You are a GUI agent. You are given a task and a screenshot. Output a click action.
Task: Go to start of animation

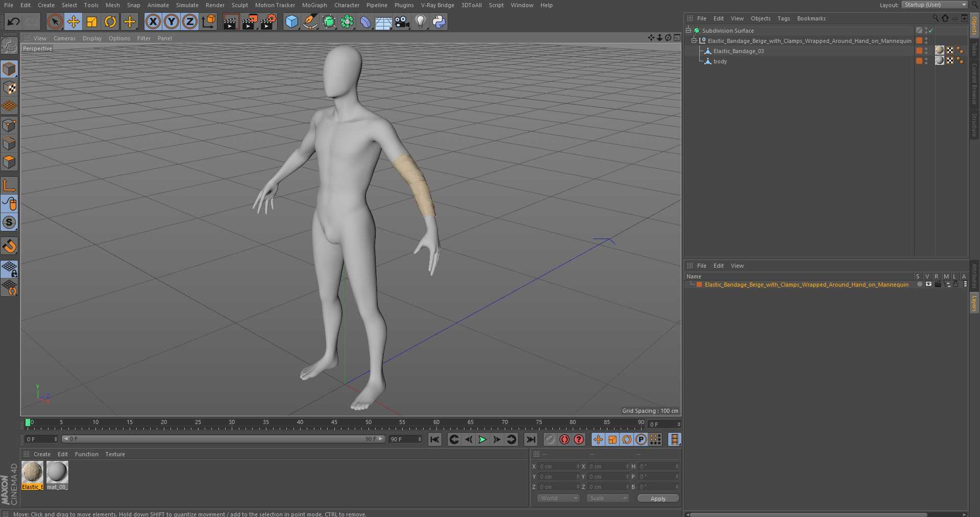coord(435,439)
